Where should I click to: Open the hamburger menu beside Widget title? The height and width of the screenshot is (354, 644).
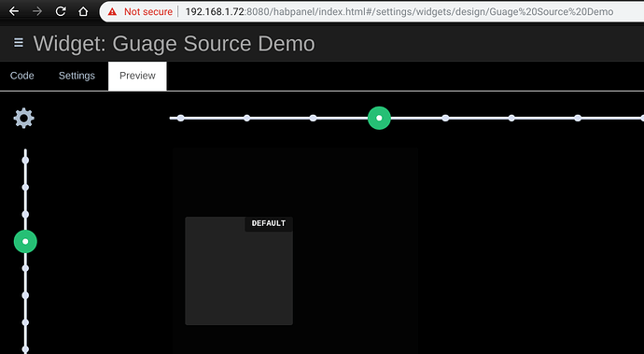(19, 42)
